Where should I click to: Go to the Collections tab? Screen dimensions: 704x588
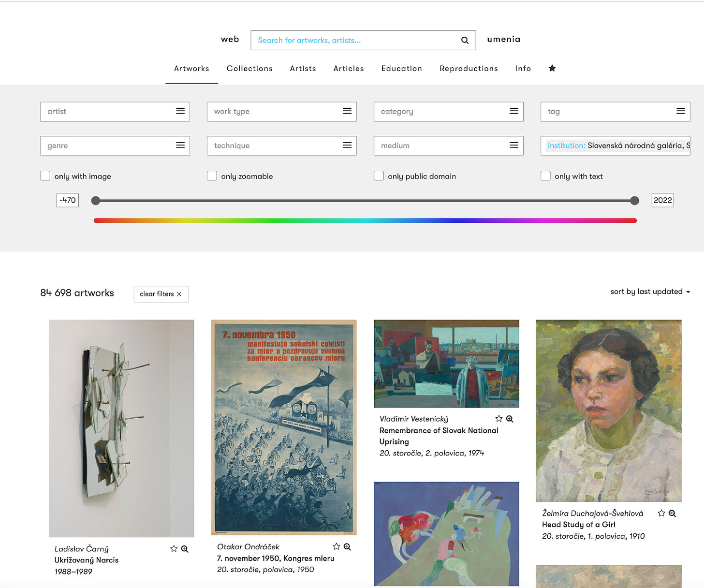coord(249,69)
